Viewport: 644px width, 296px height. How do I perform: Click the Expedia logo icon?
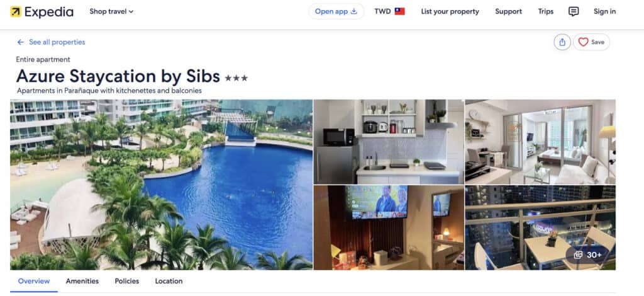click(x=16, y=12)
